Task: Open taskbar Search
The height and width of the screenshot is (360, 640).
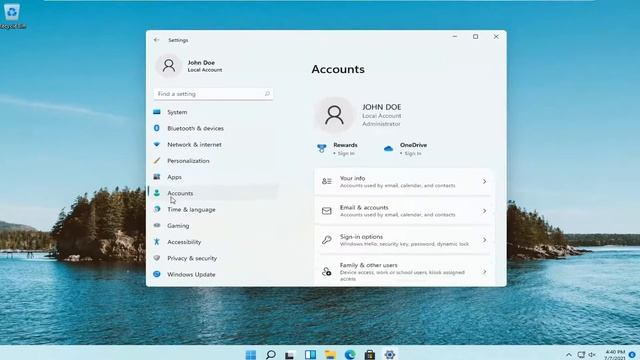Action: pyautogui.click(x=271, y=354)
